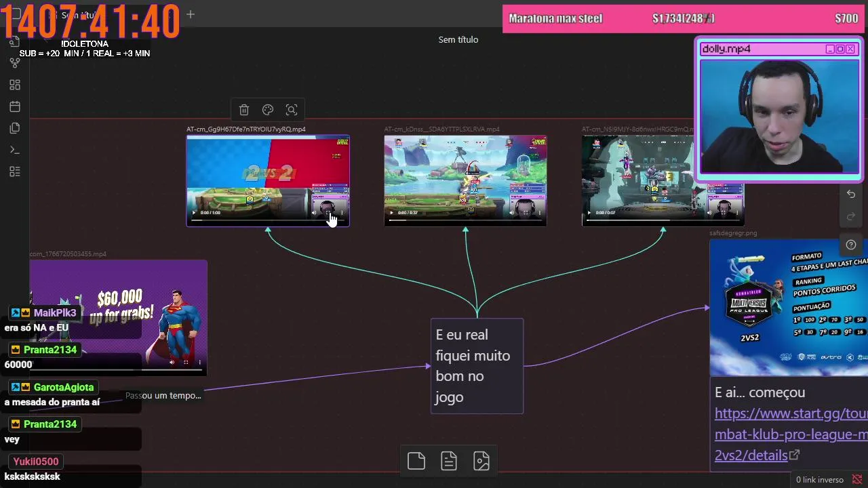Click the AT-cm_kDnss__SDA6YTTPLSXLRVA.mp4 file label

click(x=441, y=129)
